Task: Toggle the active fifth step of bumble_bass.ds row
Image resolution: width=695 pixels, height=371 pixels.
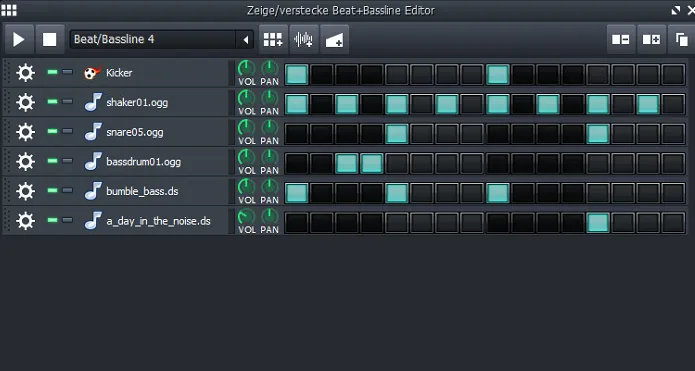Action: coord(397,193)
